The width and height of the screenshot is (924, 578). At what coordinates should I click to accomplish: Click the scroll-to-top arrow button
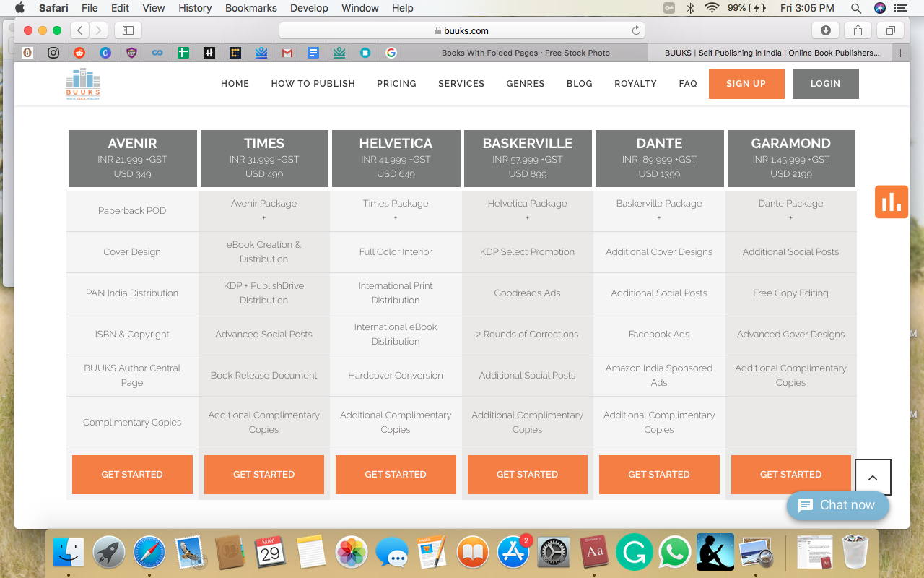[x=873, y=478]
